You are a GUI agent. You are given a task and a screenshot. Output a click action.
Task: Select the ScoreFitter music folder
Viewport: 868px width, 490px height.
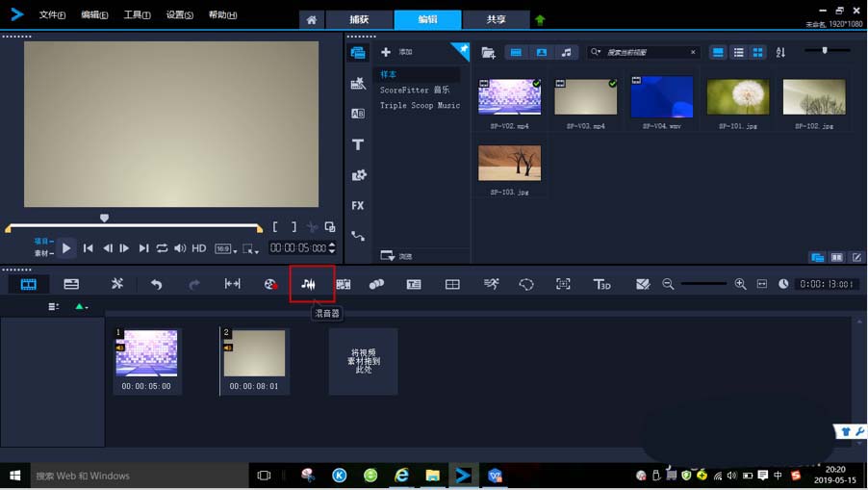coord(415,90)
